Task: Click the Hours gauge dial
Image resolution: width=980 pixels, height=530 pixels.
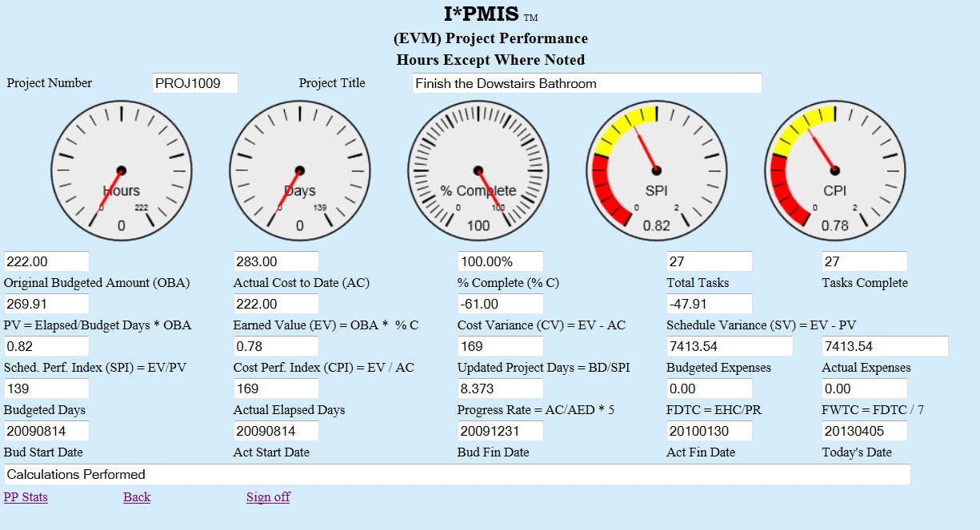Action: click(120, 169)
